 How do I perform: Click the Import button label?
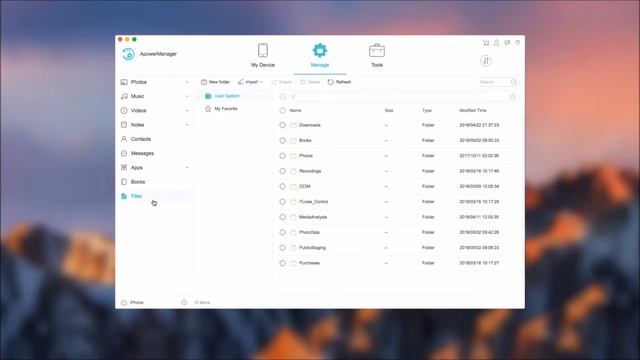tap(252, 82)
